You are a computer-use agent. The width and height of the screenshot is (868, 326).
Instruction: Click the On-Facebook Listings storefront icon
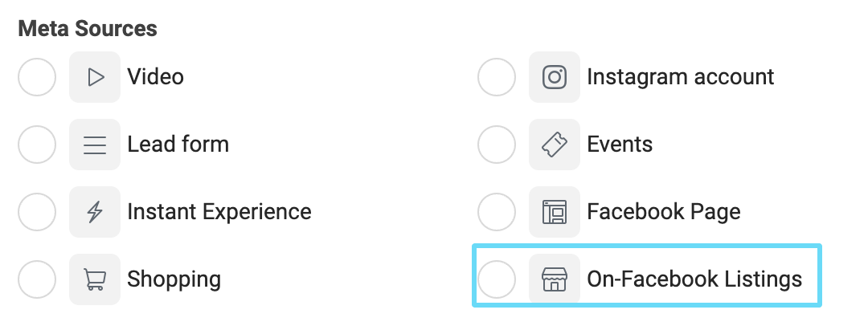click(x=554, y=279)
